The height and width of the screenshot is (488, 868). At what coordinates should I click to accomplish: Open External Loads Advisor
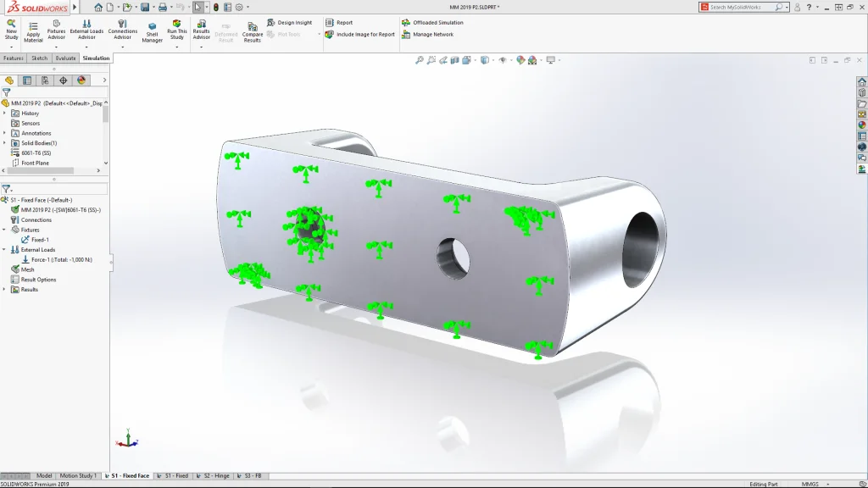pos(86,30)
